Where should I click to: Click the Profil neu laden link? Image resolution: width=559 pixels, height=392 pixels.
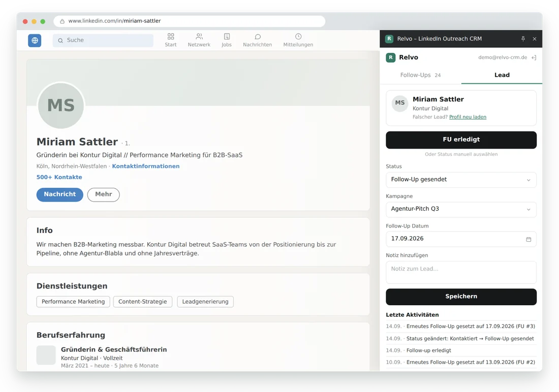tap(468, 117)
